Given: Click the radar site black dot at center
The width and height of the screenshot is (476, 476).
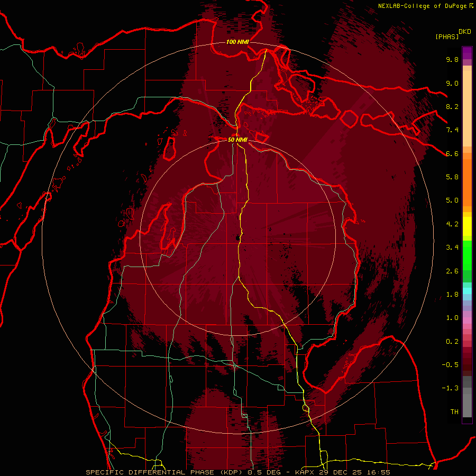Looking at the screenshot, I should click(237, 237).
